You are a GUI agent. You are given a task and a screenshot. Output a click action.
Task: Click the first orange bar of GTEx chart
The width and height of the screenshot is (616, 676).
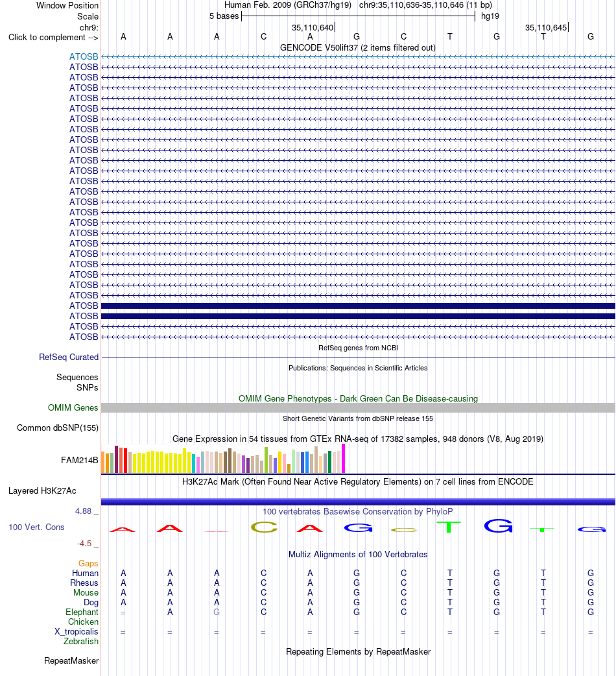(103, 463)
